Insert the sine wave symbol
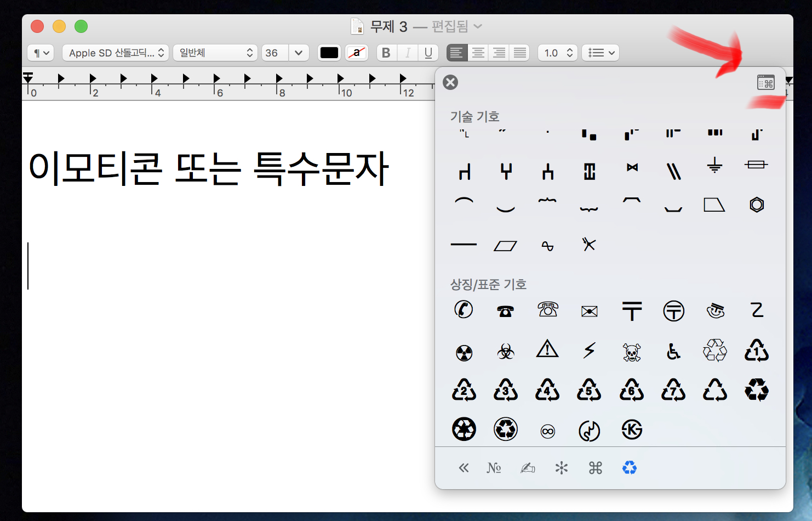812x521 pixels. (547, 246)
